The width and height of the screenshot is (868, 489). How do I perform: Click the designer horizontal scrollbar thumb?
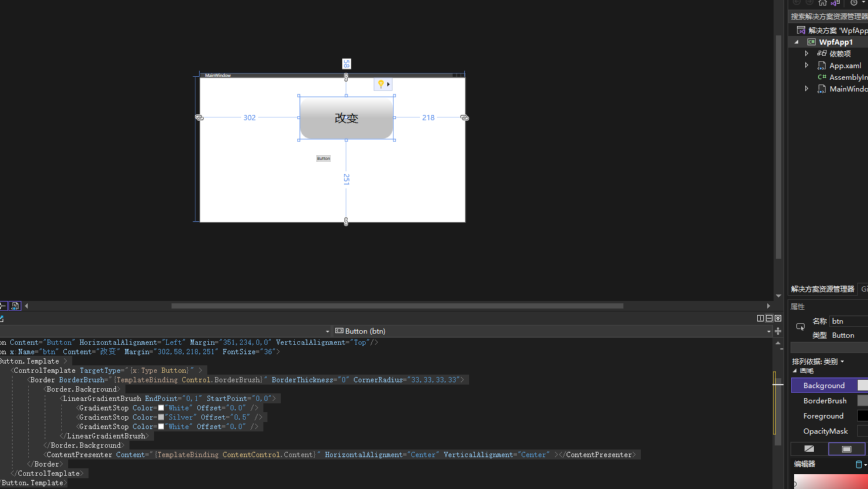(x=397, y=306)
